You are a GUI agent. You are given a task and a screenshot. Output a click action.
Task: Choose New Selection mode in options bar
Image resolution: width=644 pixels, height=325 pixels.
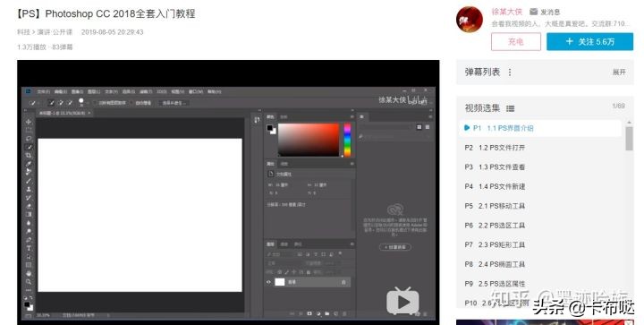51,103
